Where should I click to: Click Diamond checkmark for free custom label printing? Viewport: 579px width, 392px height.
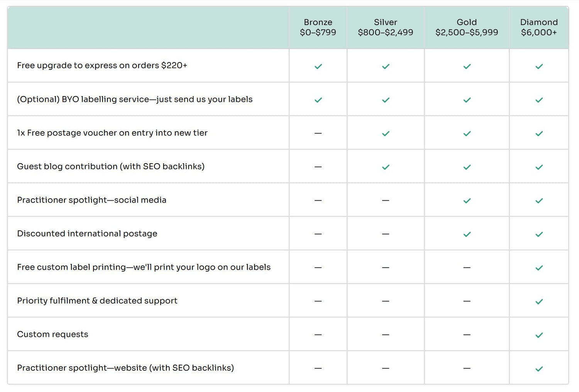(x=539, y=268)
